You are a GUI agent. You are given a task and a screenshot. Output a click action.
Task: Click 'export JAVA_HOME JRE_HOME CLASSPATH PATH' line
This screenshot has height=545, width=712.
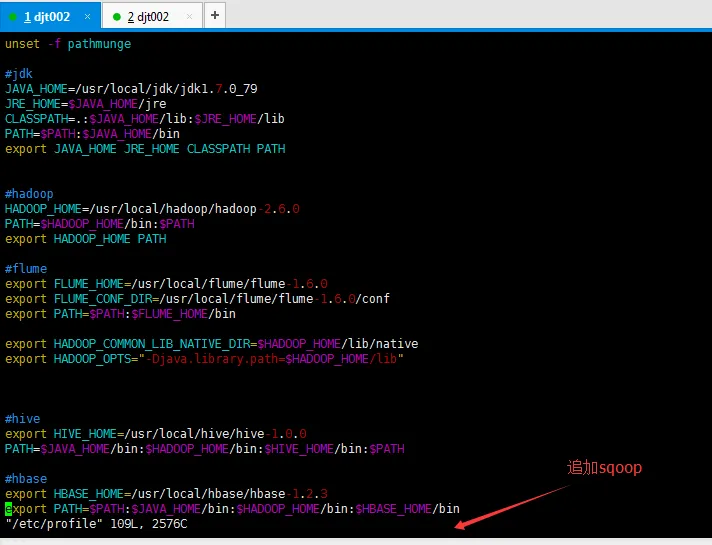coord(145,149)
